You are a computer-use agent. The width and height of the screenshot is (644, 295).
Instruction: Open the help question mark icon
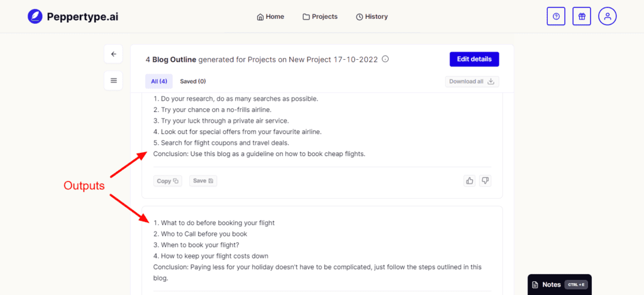[556, 16]
